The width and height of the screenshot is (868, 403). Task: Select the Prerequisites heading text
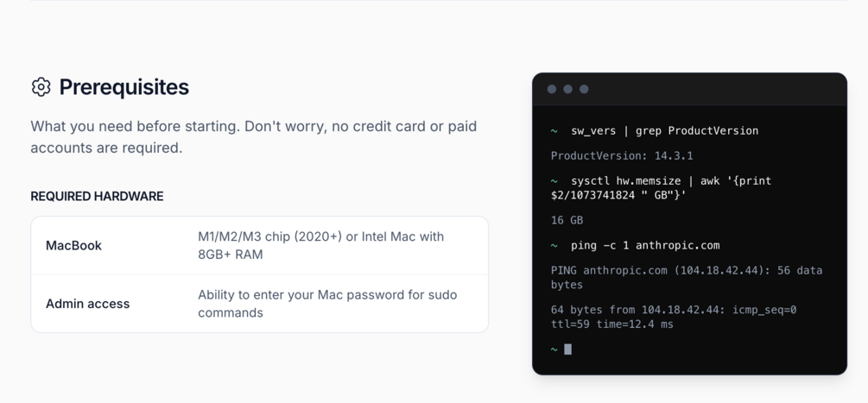[124, 87]
